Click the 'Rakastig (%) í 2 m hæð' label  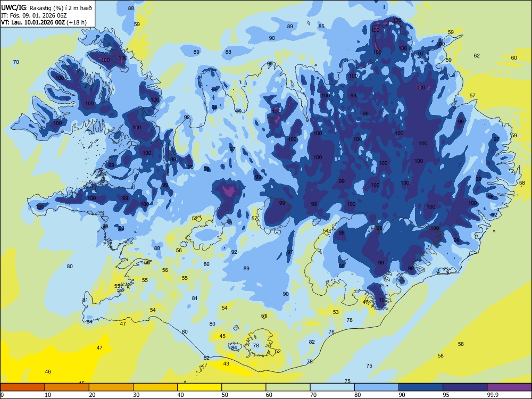[x=61, y=7]
